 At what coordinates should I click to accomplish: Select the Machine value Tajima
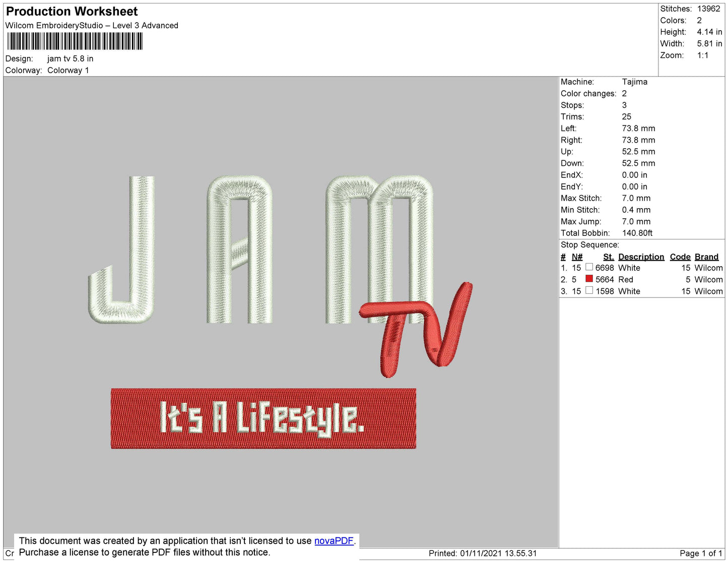click(635, 82)
